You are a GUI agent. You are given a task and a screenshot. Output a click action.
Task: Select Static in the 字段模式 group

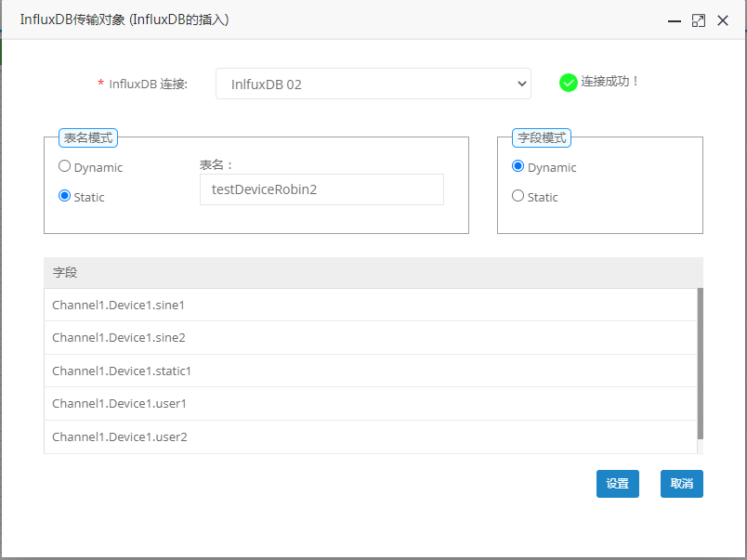point(518,196)
